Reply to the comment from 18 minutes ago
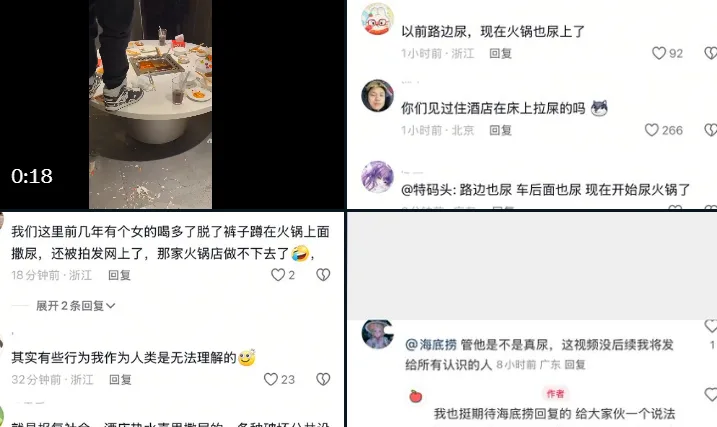 tap(119, 275)
